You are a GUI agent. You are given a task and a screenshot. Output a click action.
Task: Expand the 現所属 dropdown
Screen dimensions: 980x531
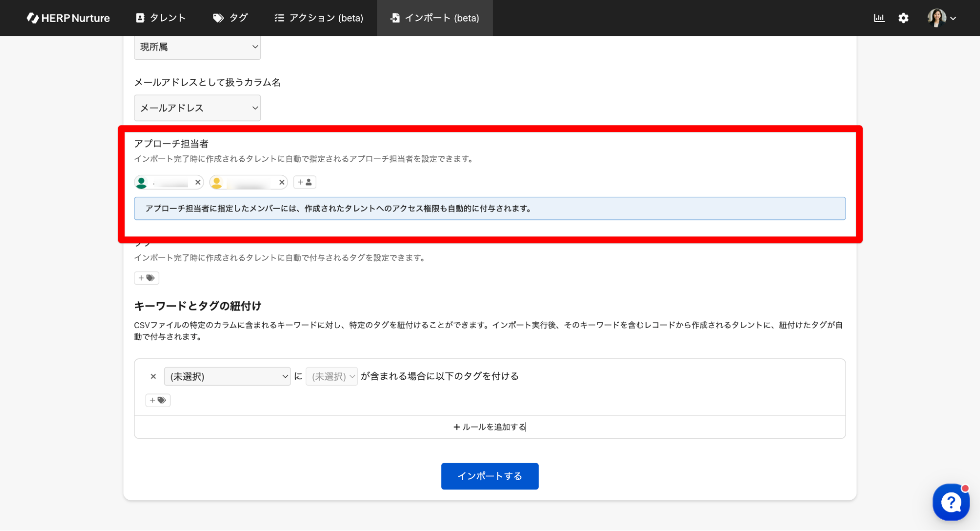click(x=197, y=47)
